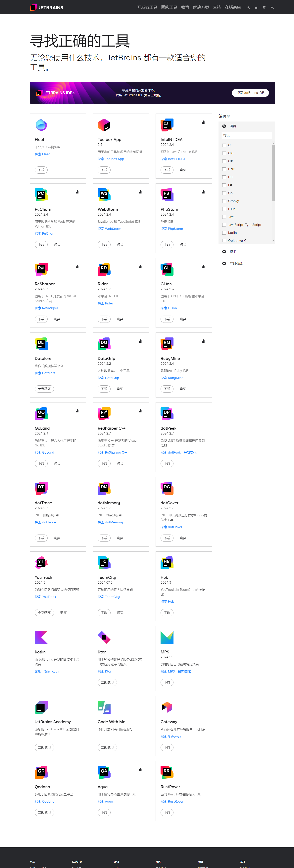The image size is (294, 868).
Task: Open the 开发者工具 menu
Action: [x=147, y=7]
